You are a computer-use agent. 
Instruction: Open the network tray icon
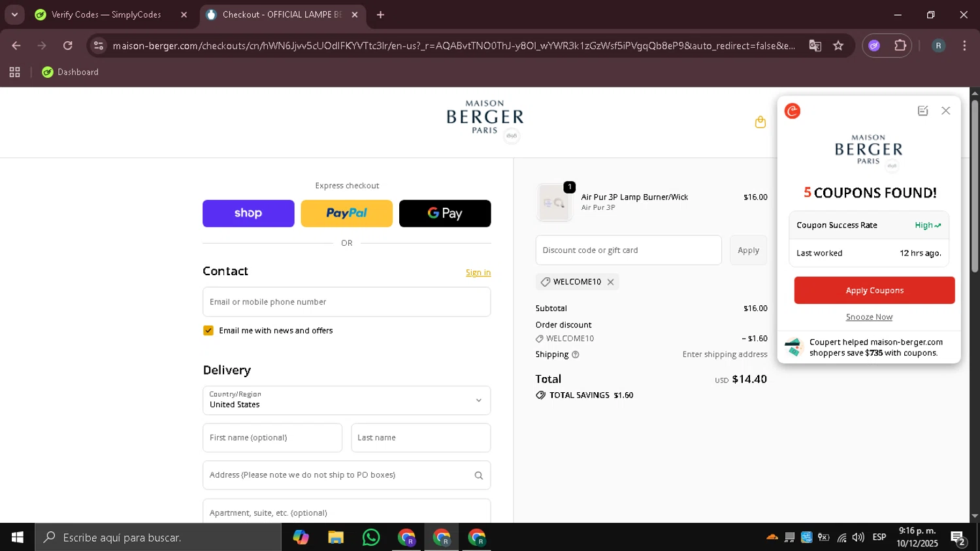click(x=841, y=537)
